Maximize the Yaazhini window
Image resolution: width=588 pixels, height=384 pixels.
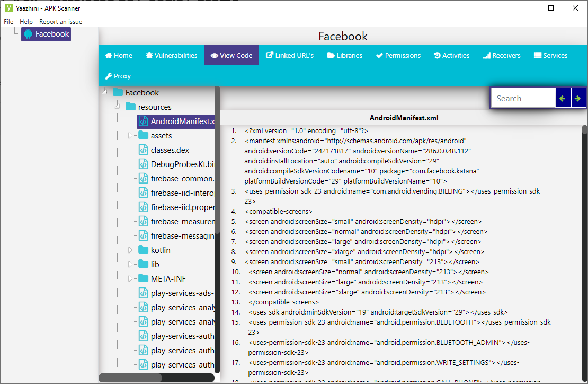click(x=551, y=8)
